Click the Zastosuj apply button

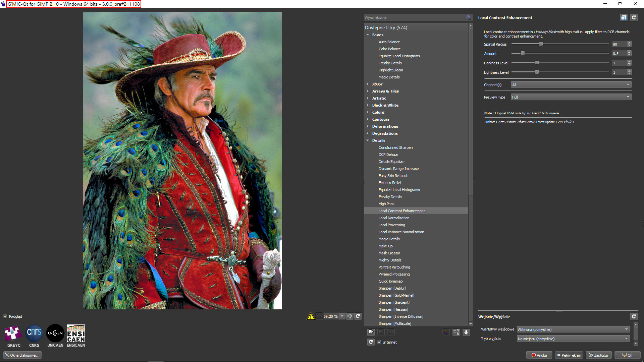[x=598, y=355]
